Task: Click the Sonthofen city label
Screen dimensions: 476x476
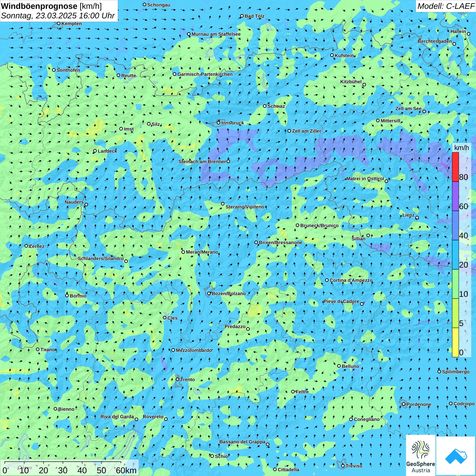Action: 68,70
